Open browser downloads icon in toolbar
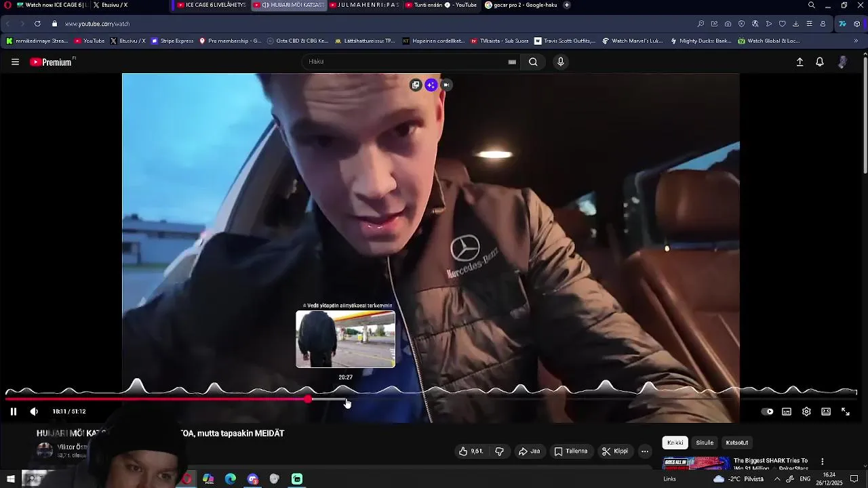The image size is (868, 488). (795, 24)
